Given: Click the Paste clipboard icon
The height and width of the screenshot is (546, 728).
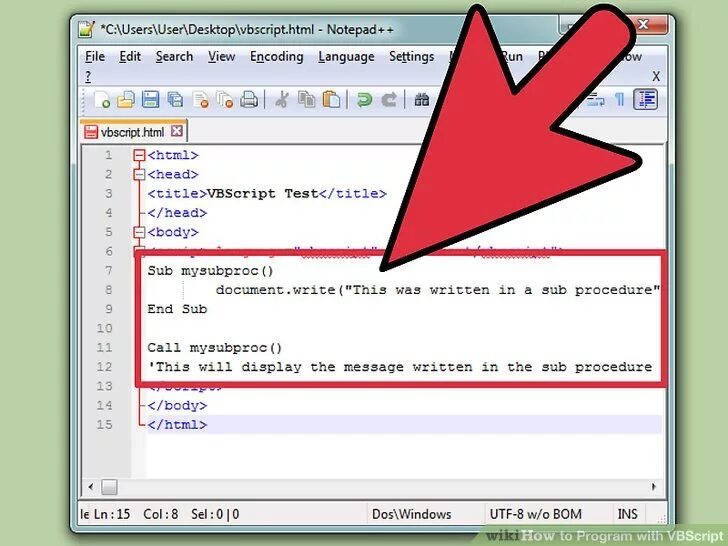Looking at the screenshot, I should (x=332, y=100).
